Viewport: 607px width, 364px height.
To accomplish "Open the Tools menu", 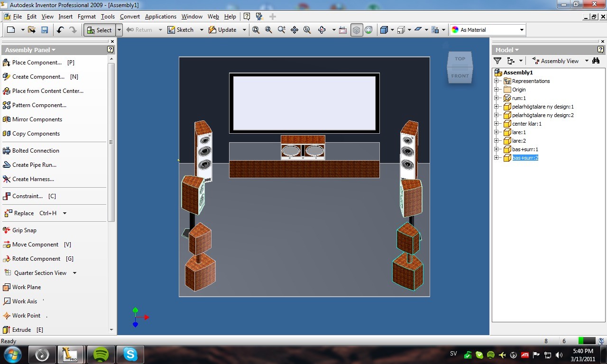I will coord(108,16).
